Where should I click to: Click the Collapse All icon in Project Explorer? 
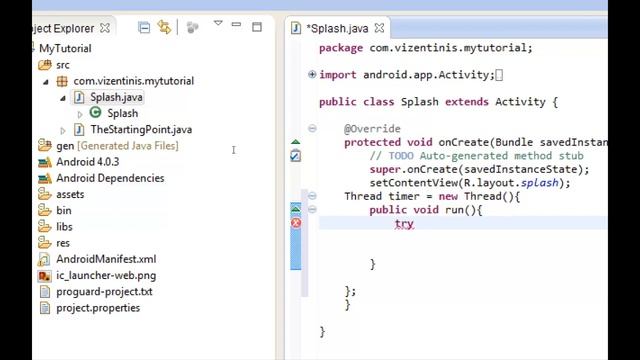pyautogui.click(x=144, y=27)
